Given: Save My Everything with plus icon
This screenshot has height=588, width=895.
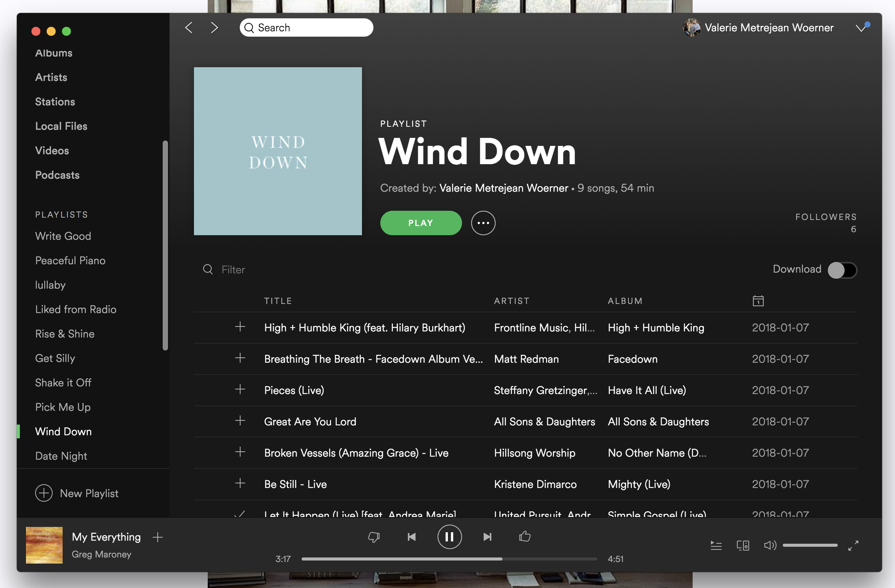Looking at the screenshot, I should coord(158,537).
